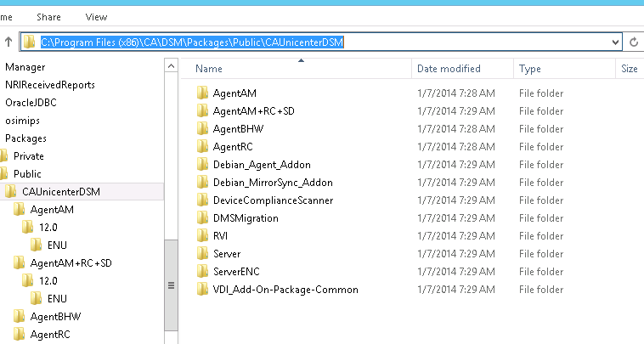Screen dimensions: 644x344
Task: Select CAUnicenterDSM in the navigation tree
Action: (x=61, y=192)
